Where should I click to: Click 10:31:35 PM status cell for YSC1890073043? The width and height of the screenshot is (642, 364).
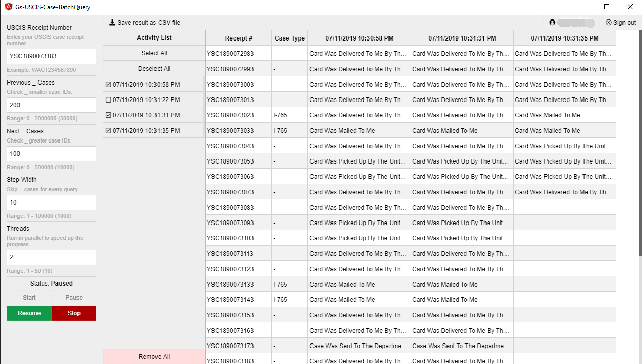(x=565, y=146)
